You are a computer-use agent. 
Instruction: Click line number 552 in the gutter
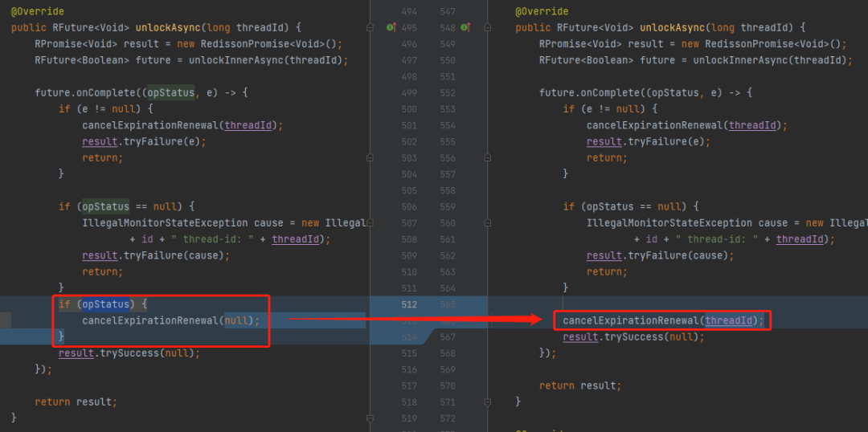(448, 92)
